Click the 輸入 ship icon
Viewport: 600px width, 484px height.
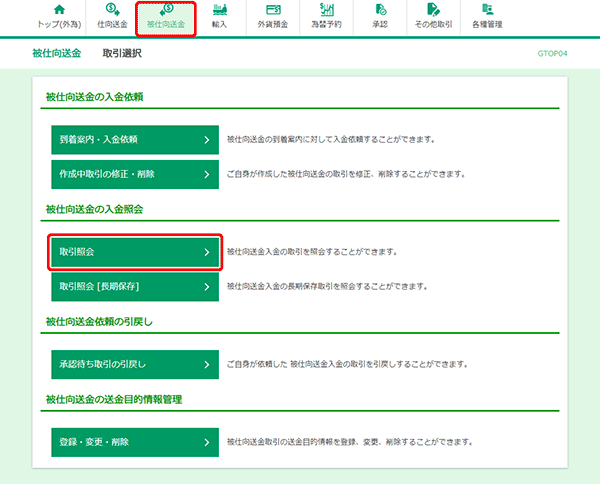220,10
